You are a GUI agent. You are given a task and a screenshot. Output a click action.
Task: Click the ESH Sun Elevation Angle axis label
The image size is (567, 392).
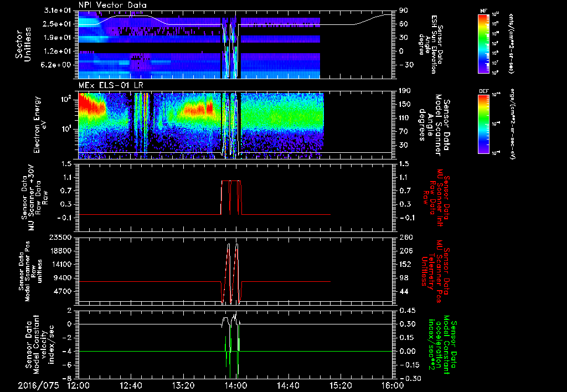coord(431,43)
